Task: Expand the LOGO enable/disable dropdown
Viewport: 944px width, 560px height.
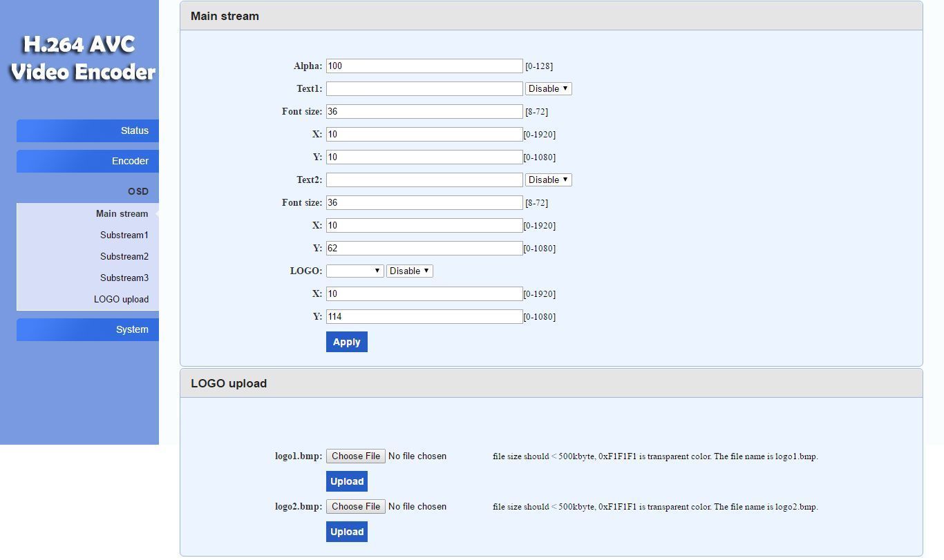Action: pos(409,271)
